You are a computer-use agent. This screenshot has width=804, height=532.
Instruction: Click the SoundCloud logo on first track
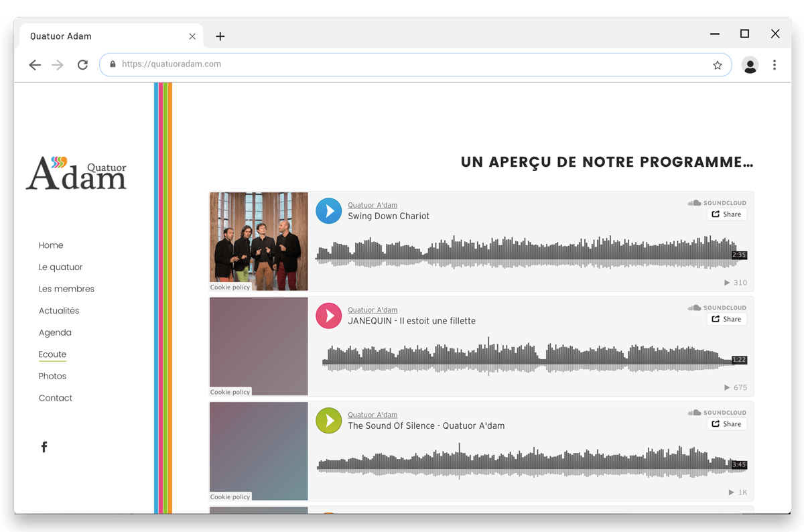(x=717, y=203)
